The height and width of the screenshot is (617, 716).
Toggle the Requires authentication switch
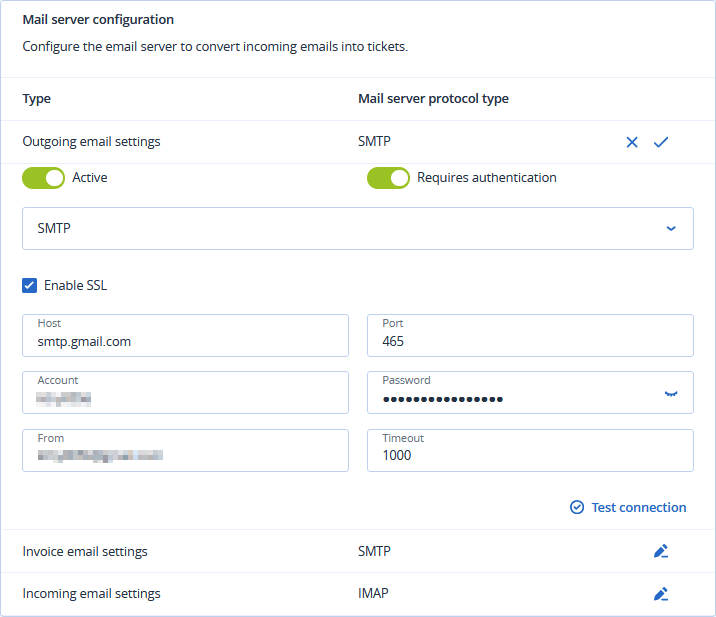(388, 178)
